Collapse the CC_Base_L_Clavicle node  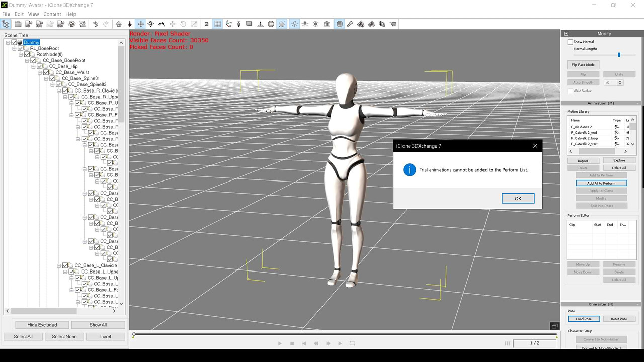(x=59, y=265)
